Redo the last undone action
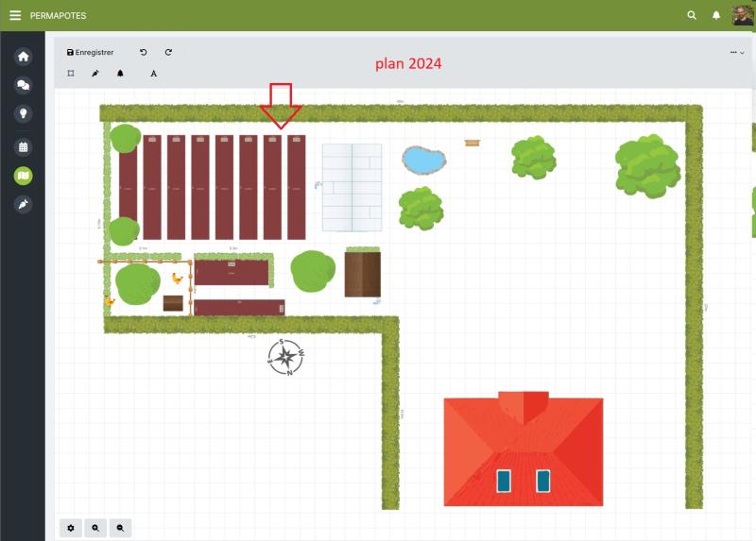The image size is (756, 541). pyautogui.click(x=168, y=53)
